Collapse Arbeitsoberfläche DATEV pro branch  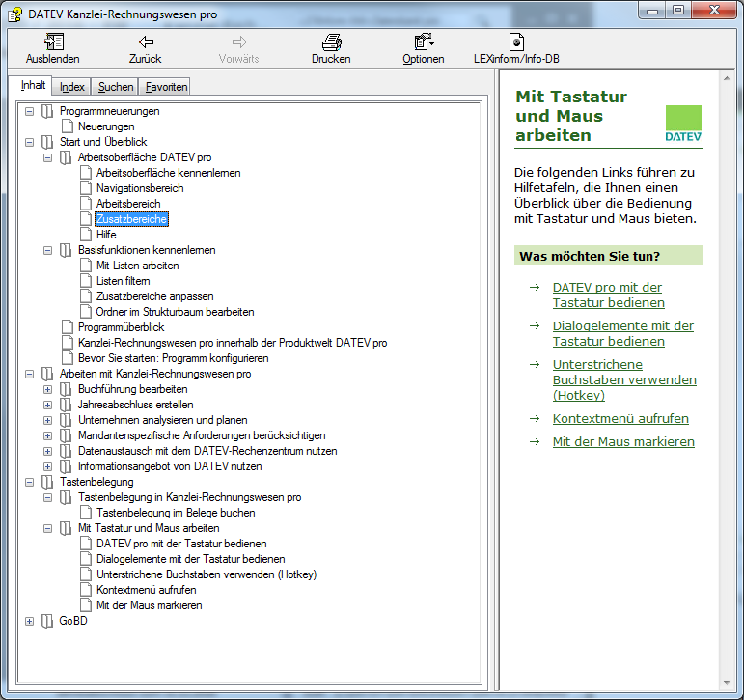48,157
